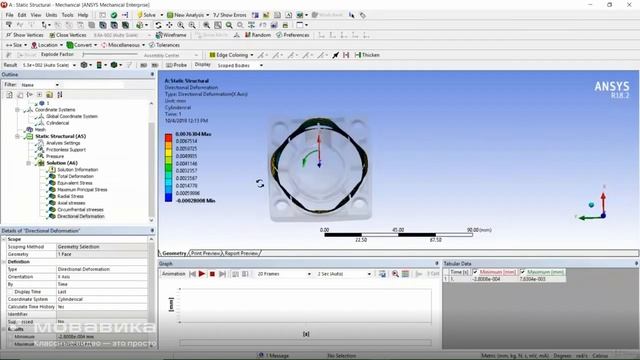
Task: Click the Thicken button
Action: point(367,55)
